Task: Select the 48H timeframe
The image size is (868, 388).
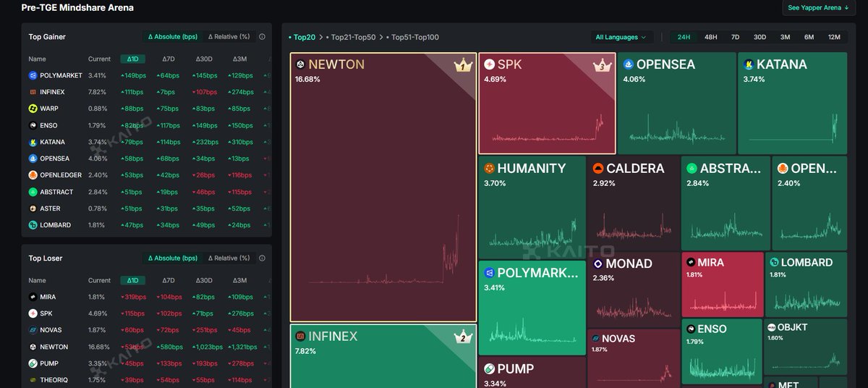Action: pyautogui.click(x=710, y=37)
